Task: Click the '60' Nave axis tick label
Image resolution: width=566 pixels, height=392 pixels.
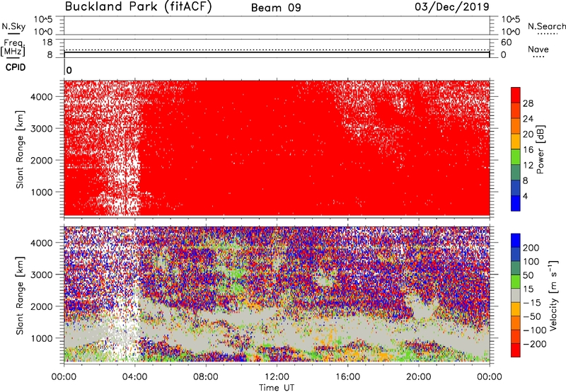Action: (x=506, y=42)
